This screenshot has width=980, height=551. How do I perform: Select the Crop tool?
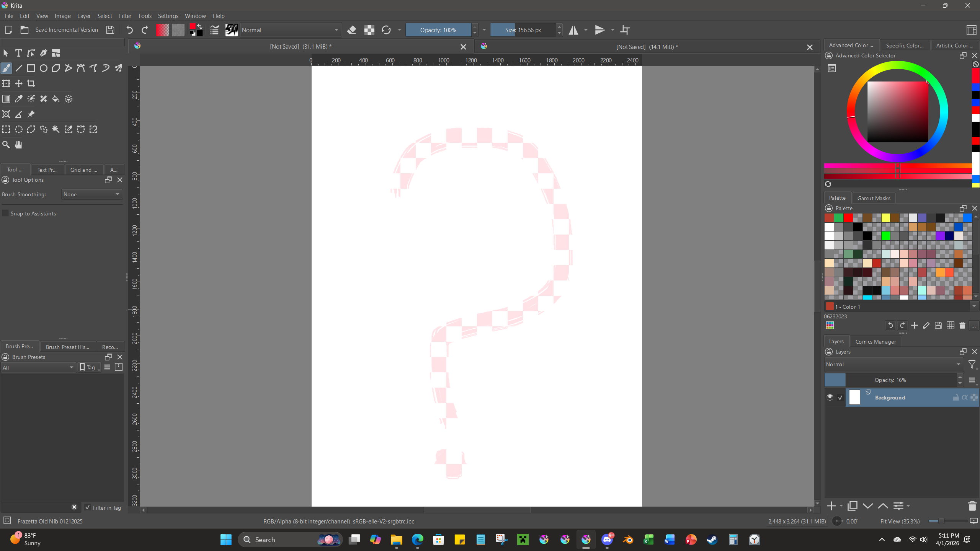click(x=31, y=83)
